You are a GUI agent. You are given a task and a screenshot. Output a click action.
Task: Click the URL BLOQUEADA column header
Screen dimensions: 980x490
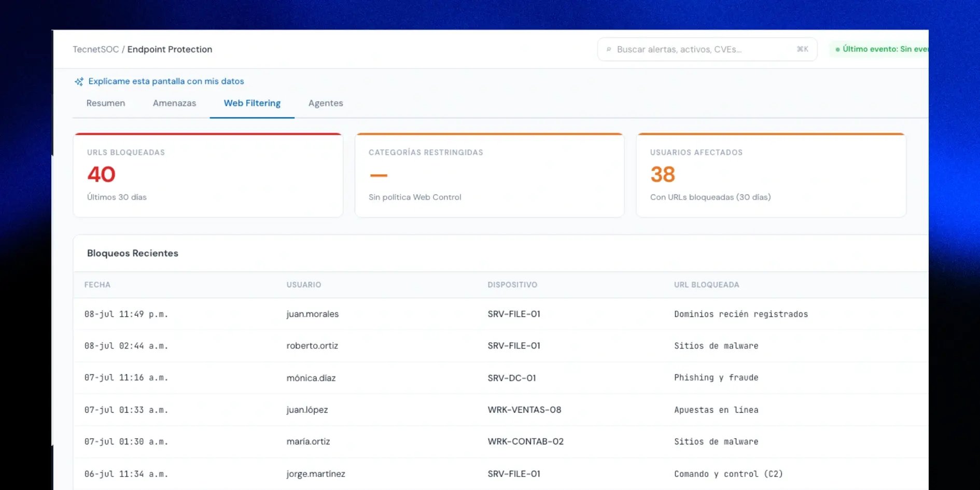click(707, 285)
